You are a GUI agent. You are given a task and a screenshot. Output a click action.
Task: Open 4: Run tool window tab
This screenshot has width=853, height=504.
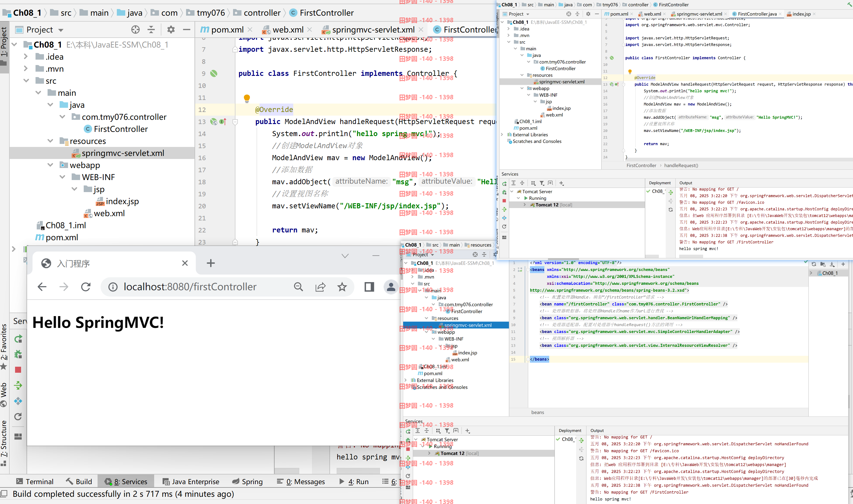[x=354, y=482]
